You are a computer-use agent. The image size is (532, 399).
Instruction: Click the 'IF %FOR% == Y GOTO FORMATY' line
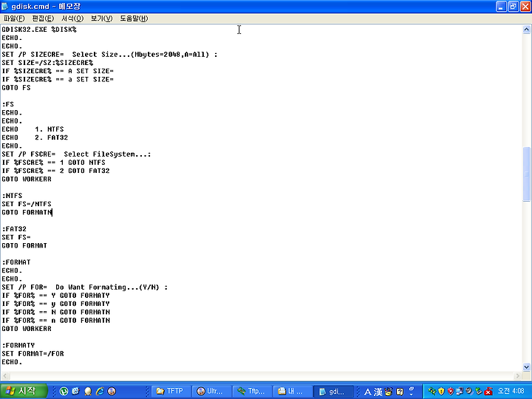[x=55, y=296]
